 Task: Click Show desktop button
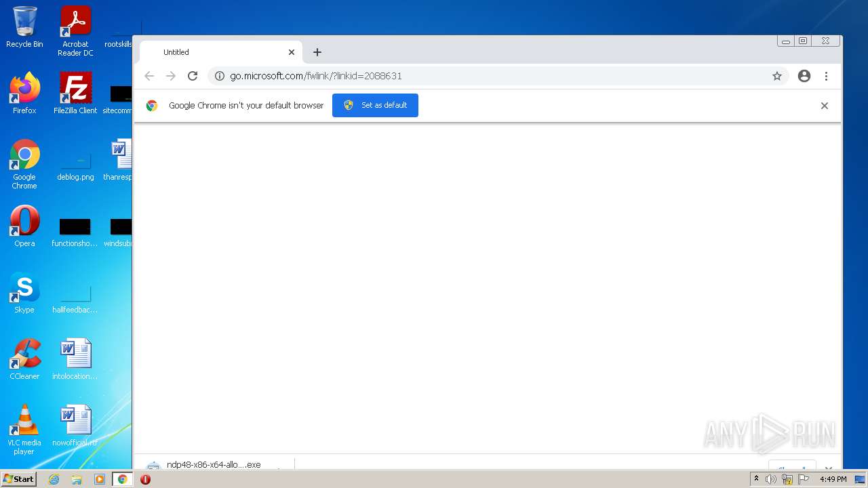[x=860, y=479]
